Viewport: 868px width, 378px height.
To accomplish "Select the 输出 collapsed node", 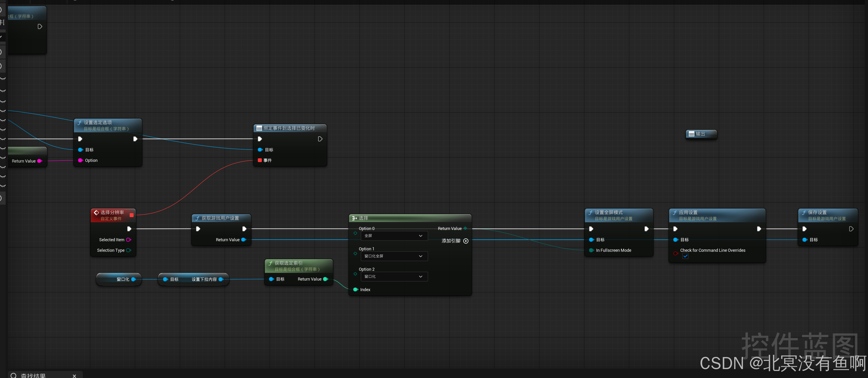I will [x=700, y=134].
